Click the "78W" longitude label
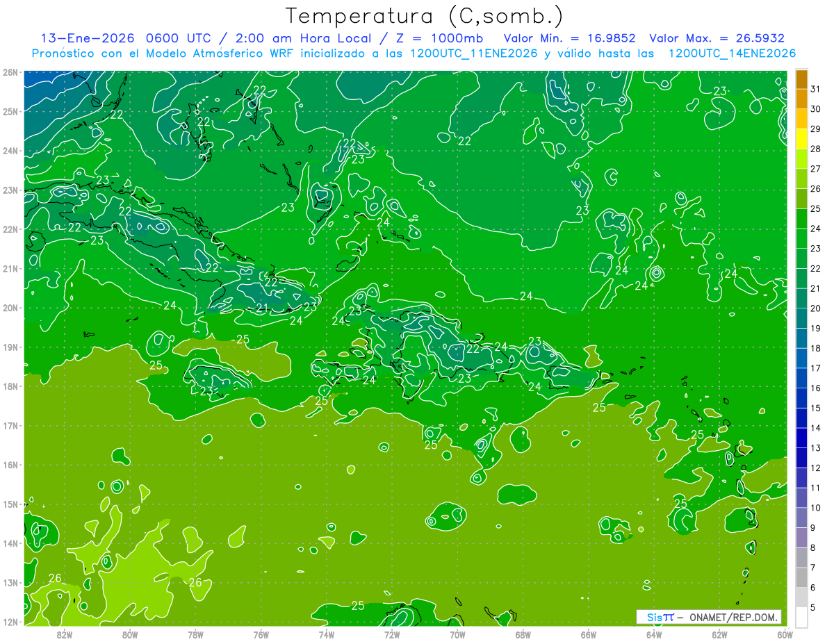Image resolution: width=834 pixels, height=644 pixels. point(195,634)
